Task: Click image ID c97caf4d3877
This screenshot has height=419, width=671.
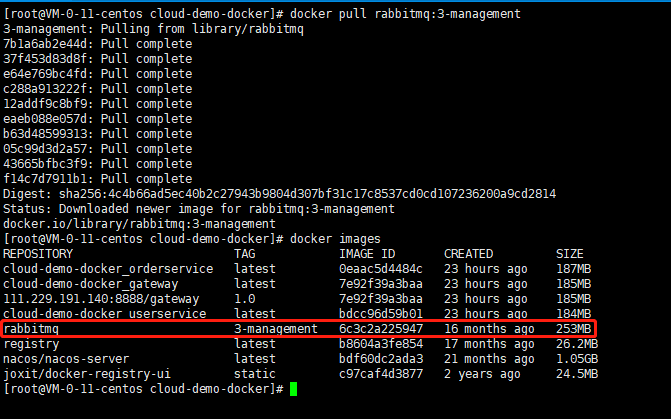Action: (x=381, y=374)
